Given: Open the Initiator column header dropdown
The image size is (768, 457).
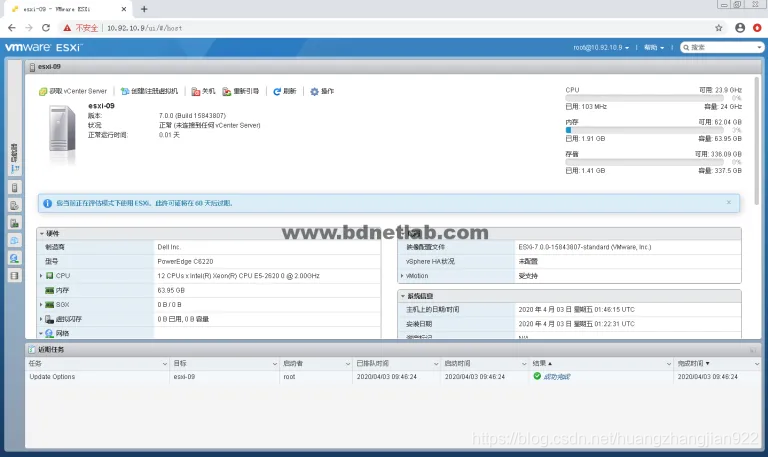Looking at the screenshot, I should pos(347,364).
